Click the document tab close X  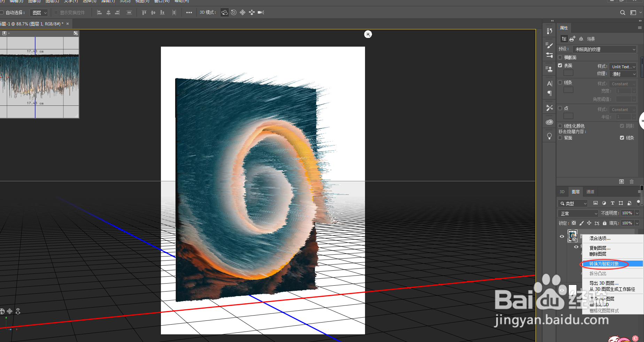pos(68,24)
